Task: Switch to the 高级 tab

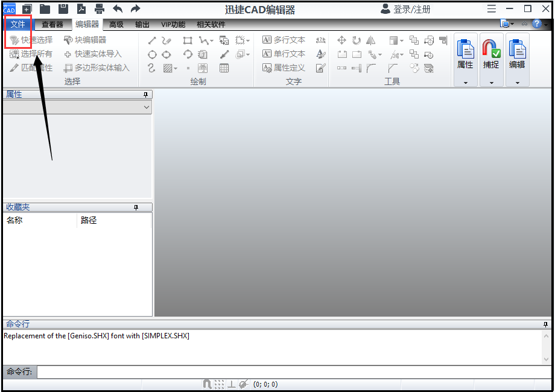Action: coord(116,24)
